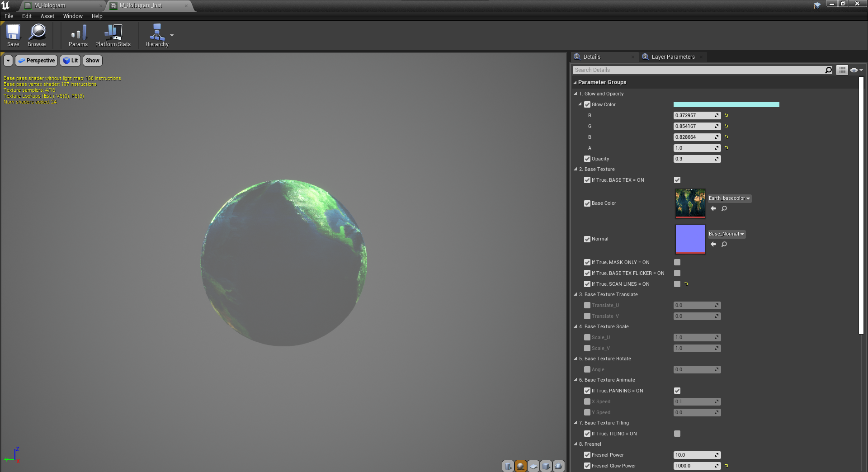Open the Window menu
The width and height of the screenshot is (868, 472).
coord(72,16)
